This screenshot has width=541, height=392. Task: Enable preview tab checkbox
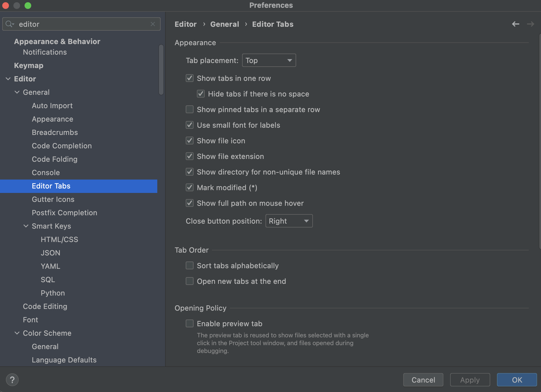point(190,324)
